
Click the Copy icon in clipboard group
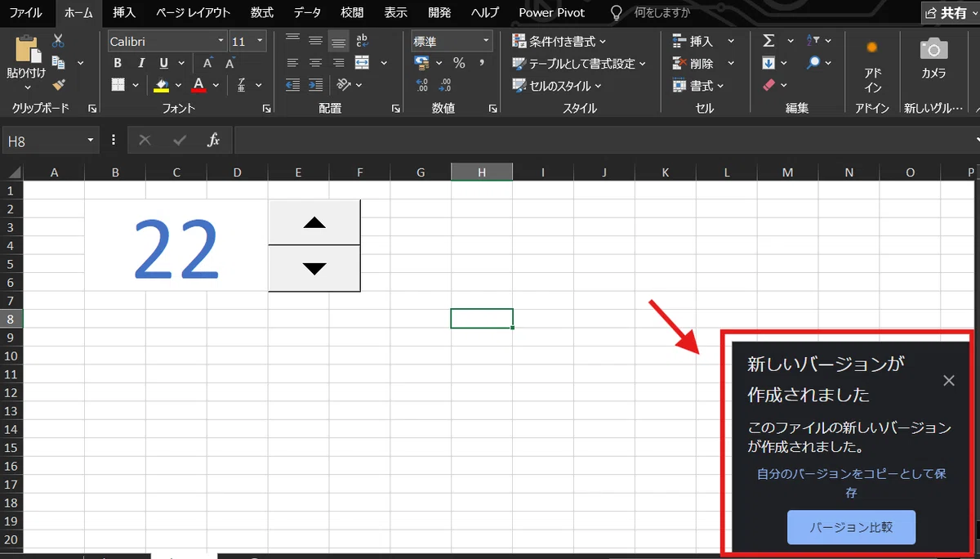[58, 62]
